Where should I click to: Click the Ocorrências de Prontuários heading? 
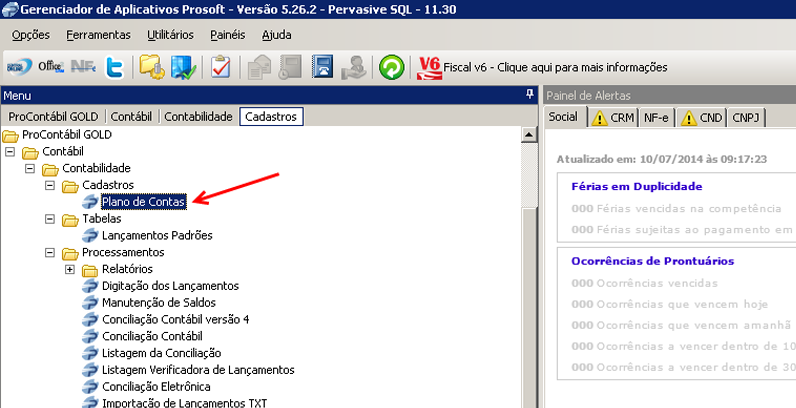653,261
